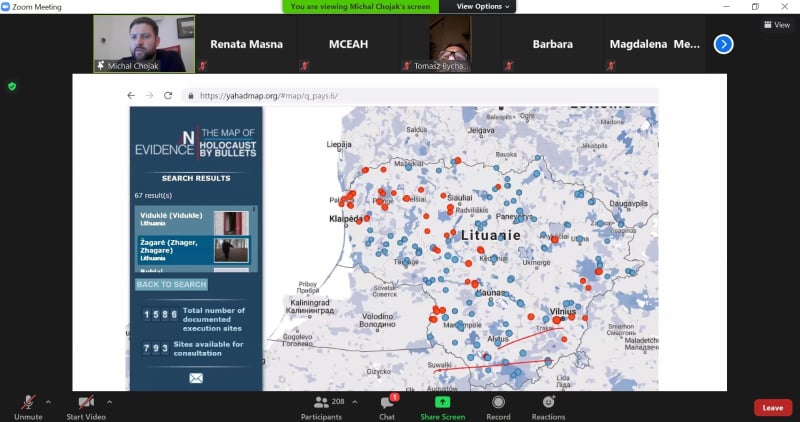
Task: Open the Participants panel
Action: click(321, 407)
